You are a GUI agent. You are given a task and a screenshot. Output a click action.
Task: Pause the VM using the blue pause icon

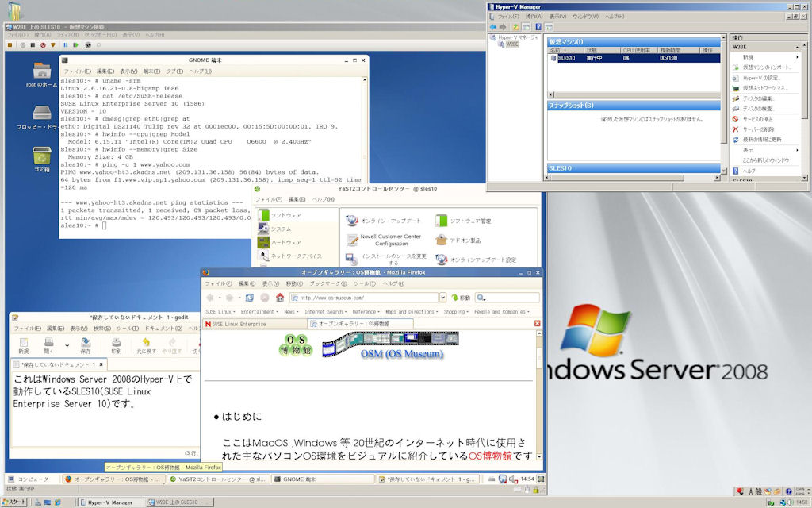pos(66,45)
